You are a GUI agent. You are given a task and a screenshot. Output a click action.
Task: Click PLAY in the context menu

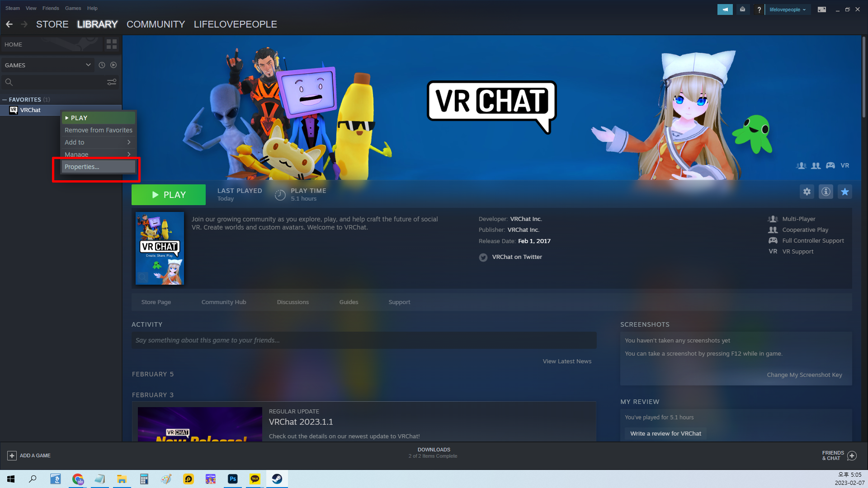[98, 118]
